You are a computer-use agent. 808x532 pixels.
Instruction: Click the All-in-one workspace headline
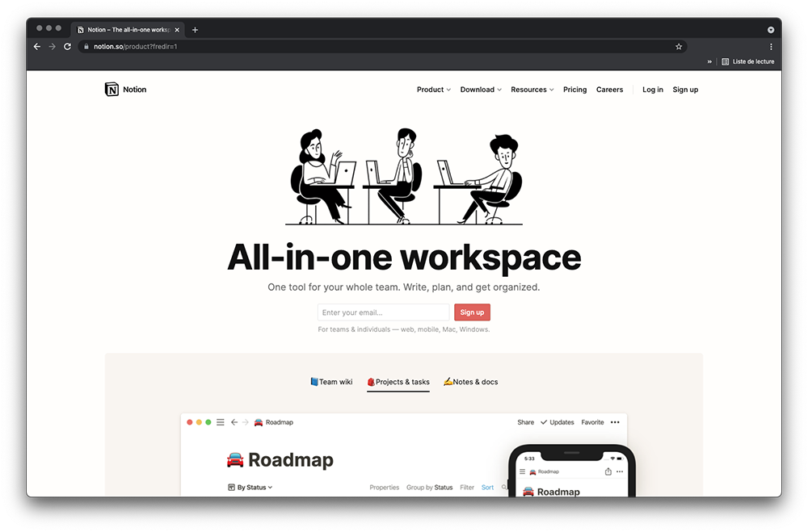pyautogui.click(x=404, y=258)
